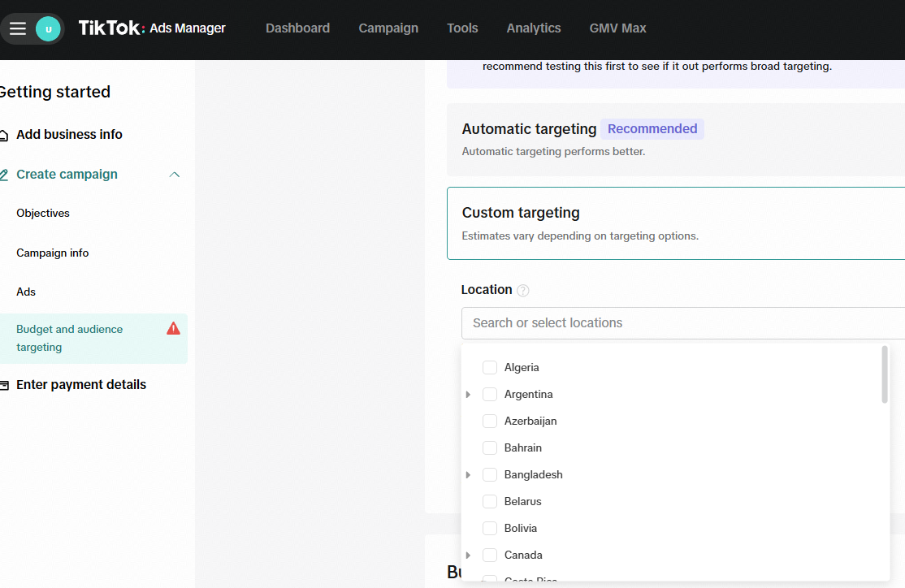Collapse the Create campaign section chevron
Screen dimensions: 905x588
(174, 175)
